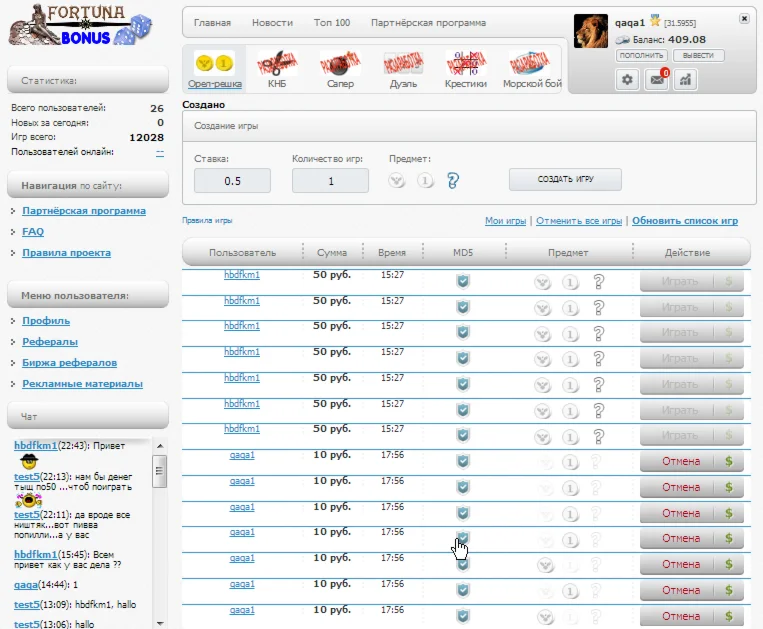Focus the Ставка bet input field
763x629 pixels.
point(232,181)
